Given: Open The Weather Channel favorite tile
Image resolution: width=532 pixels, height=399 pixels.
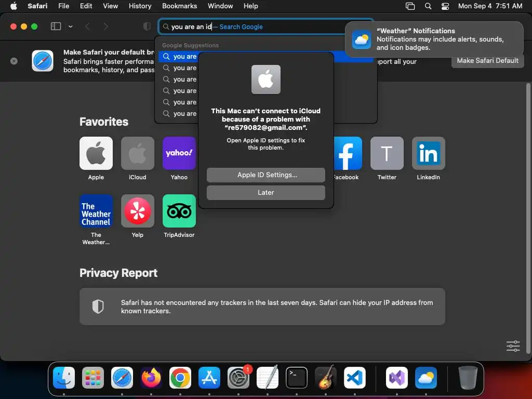Looking at the screenshot, I should tap(96, 211).
